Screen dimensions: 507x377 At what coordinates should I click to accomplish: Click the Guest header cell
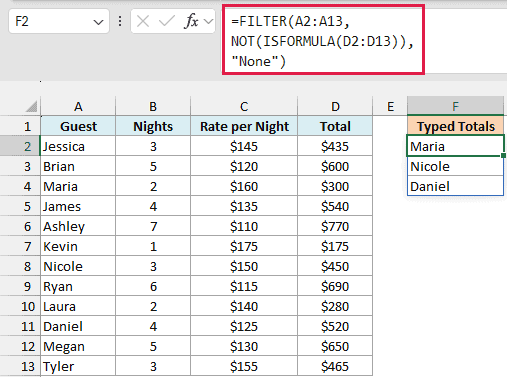(78, 126)
